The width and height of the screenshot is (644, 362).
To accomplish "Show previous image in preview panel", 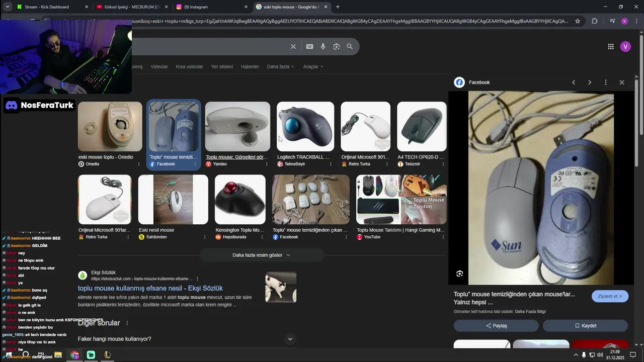I will click(x=574, y=82).
